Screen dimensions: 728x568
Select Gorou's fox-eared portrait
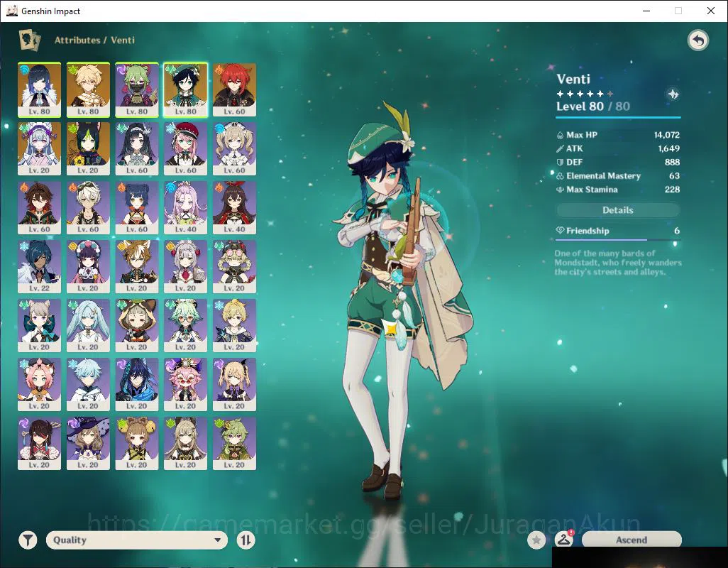pyautogui.click(x=137, y=266)
